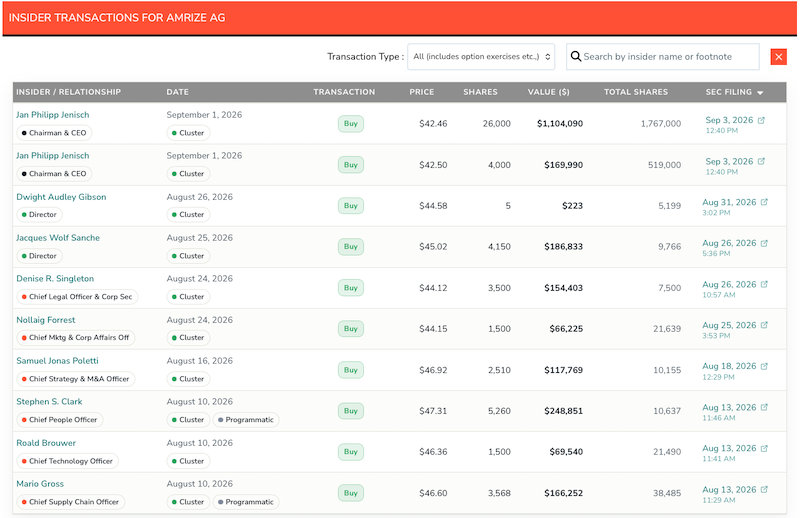
Task: Click Insider Transactions for Amrize AG heading
Action: pos(117,17)
